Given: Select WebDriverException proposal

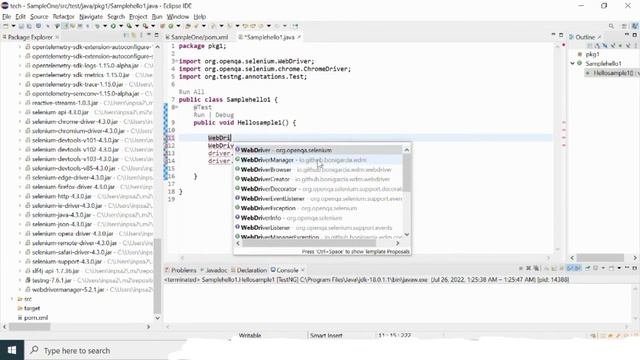Looking at the screenshot, I should (x=318, y=208).
